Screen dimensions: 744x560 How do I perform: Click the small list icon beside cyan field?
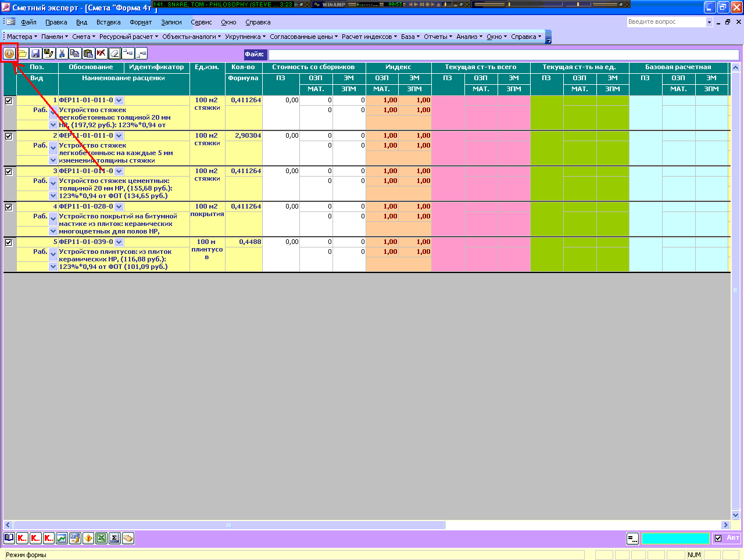point(632,539)
